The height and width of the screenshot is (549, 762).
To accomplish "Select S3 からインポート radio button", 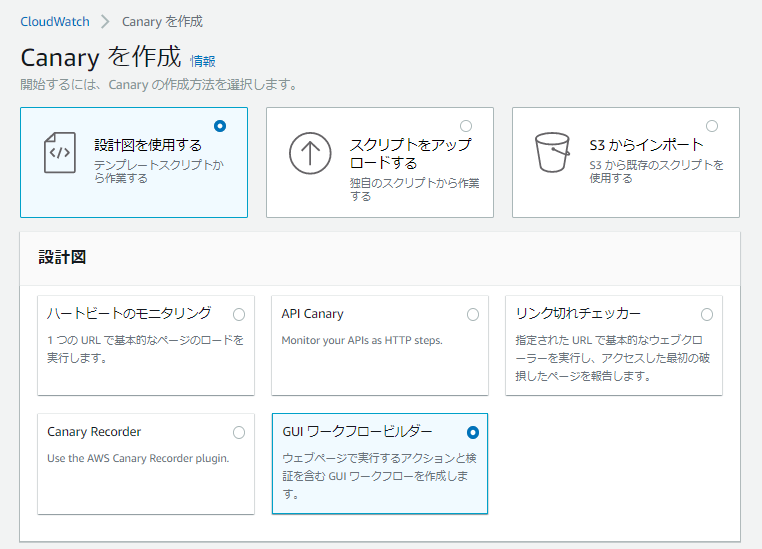I will pos(712,126).
